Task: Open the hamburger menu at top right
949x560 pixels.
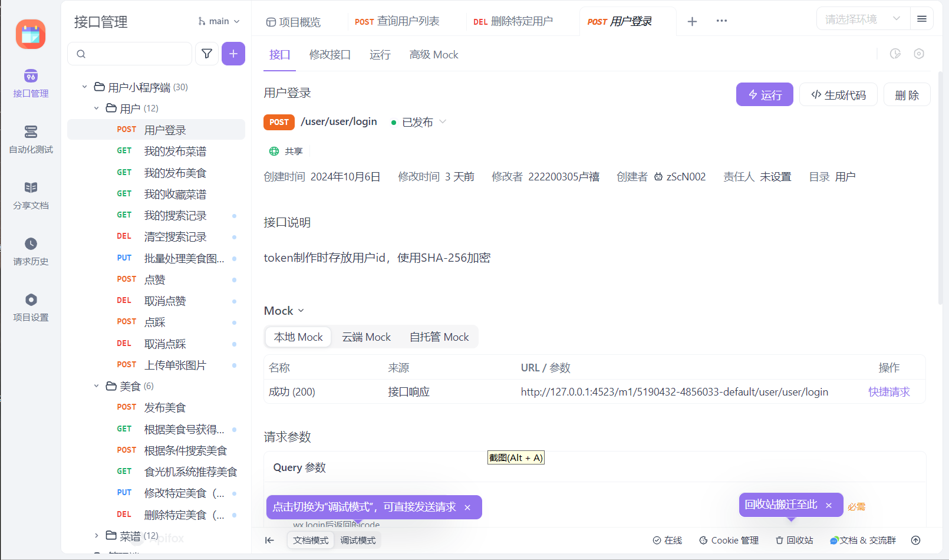Action: tap(922, 19)
